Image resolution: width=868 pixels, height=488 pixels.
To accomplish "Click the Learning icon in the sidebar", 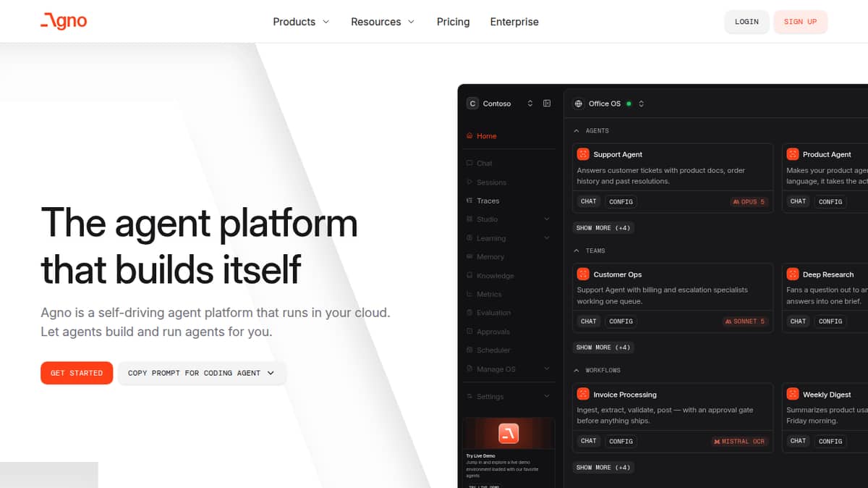I will [469, 238].
